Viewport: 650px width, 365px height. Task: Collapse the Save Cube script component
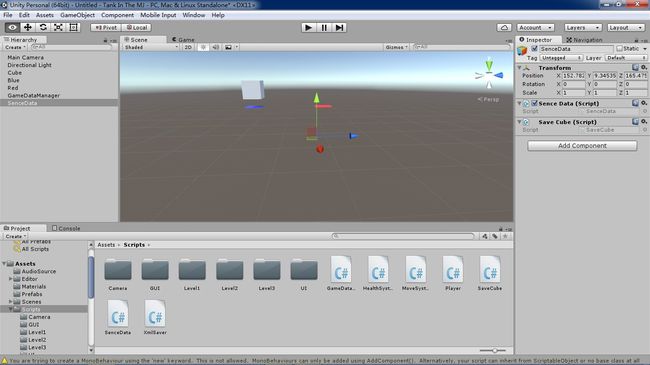point(519,122)
